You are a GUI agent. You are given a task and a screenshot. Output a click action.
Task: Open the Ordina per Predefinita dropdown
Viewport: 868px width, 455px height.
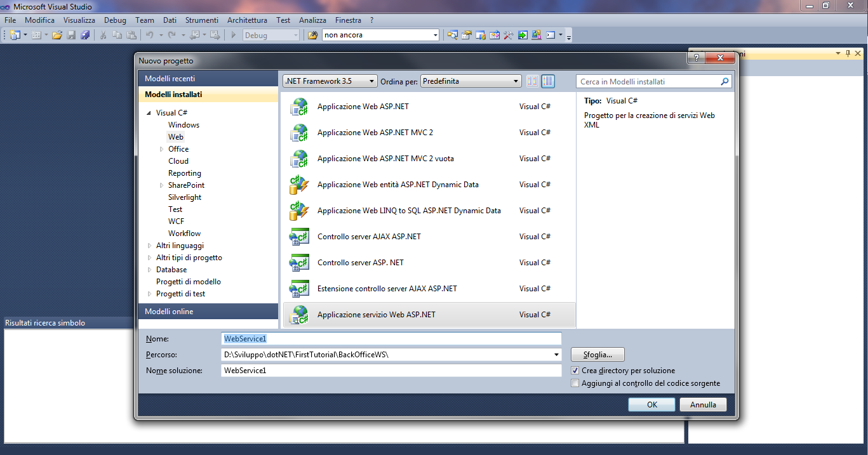[x=471, y=81]
